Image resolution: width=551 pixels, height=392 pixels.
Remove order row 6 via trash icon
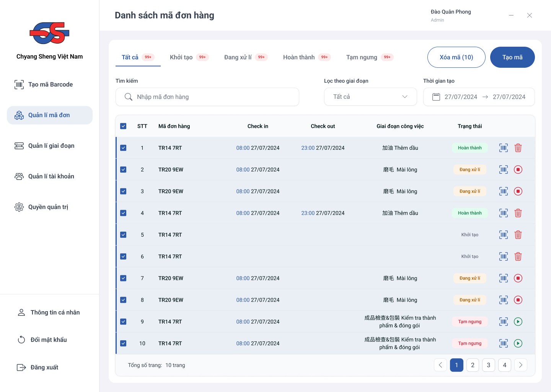click(x=518, y=256)
